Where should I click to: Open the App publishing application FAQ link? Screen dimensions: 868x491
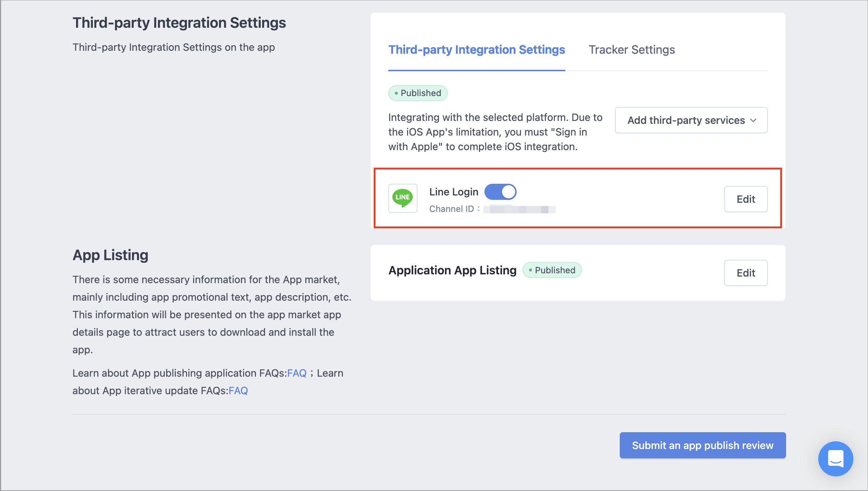[x=297, y=373]
